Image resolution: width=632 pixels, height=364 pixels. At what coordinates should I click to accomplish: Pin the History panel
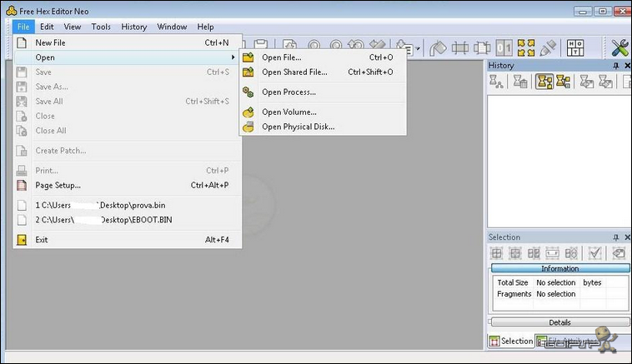pos(615,66)
